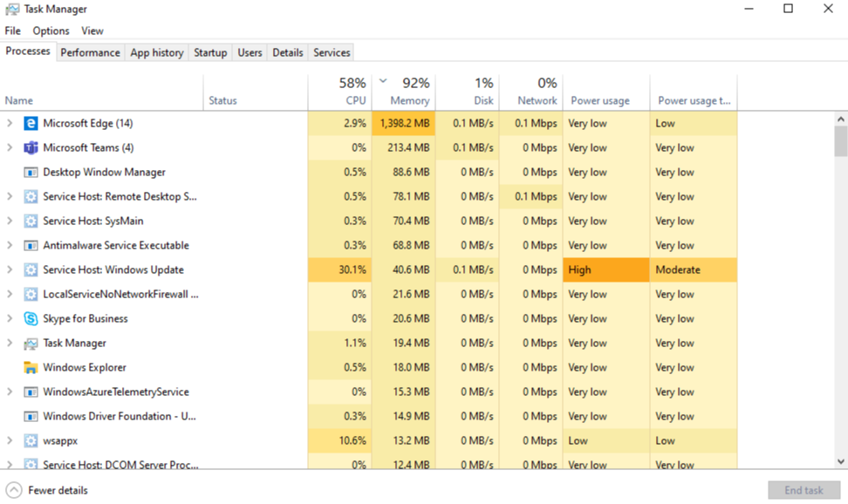Click the Moderate power usage trend cell
This screenshot has height=504, width=848.
click(694, 269)
